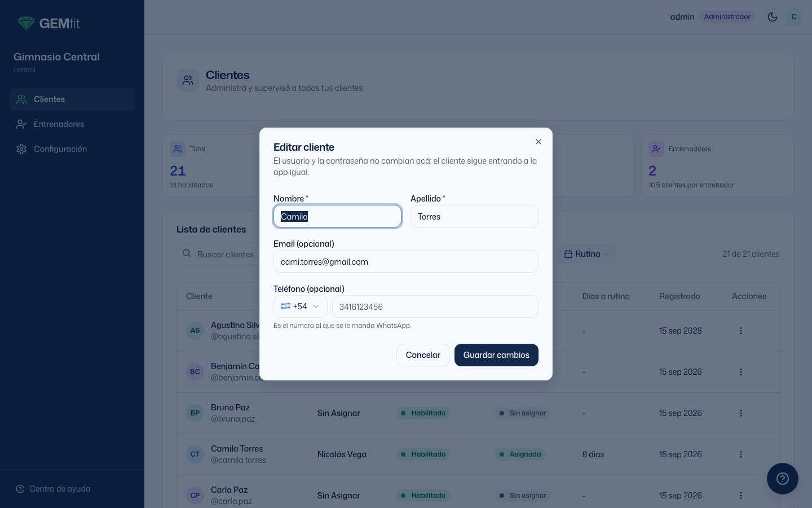Click the Buscar clientes search box
This screenshot has height=508, width=812.
218,254
